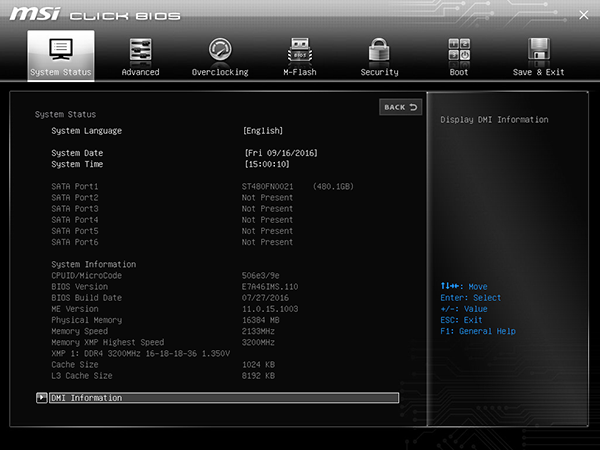Click the BIOS Version value E7A46IMS.110
This screenshot has height=450, width=600.
point(270,287)
